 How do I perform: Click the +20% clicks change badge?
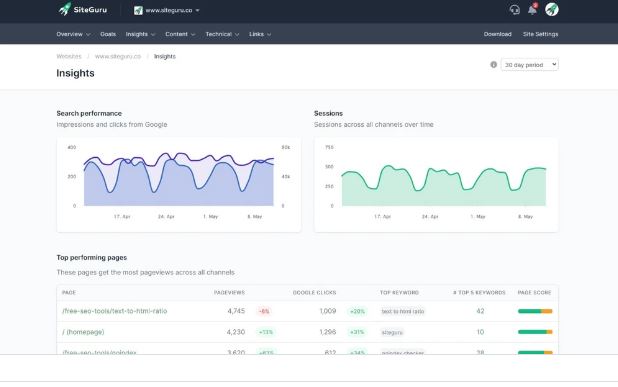(357, 311)
